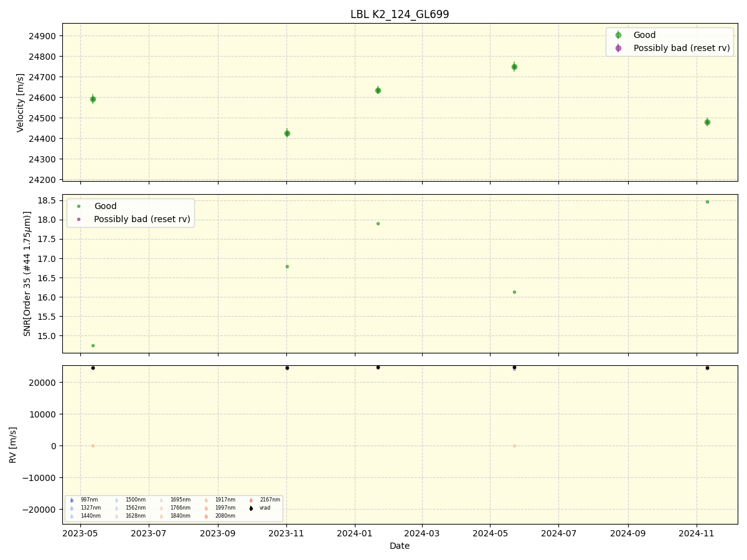The height and width of the screenshot is (560, 747).
Task: Click the 24200 velocity tick label
Action: (43, 180)
